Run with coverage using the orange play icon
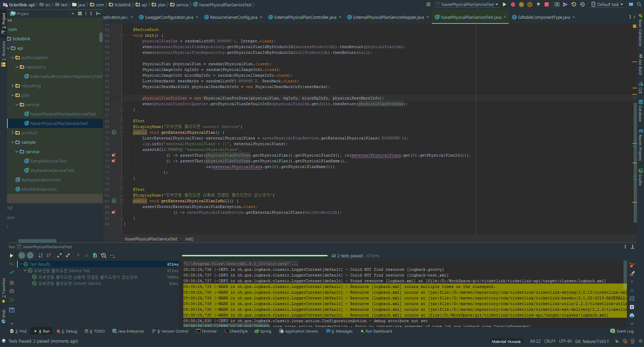644x347 pixels. [521, 4]
